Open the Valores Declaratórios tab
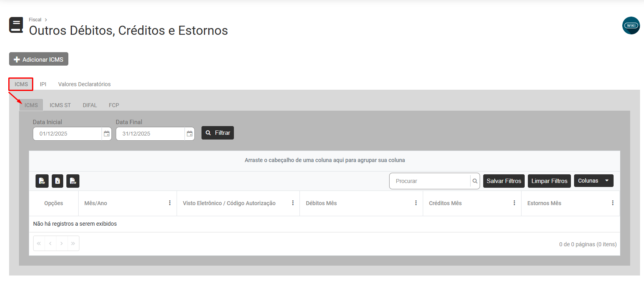Viewport: 644px width, 283px height. (x=84, y=84)
